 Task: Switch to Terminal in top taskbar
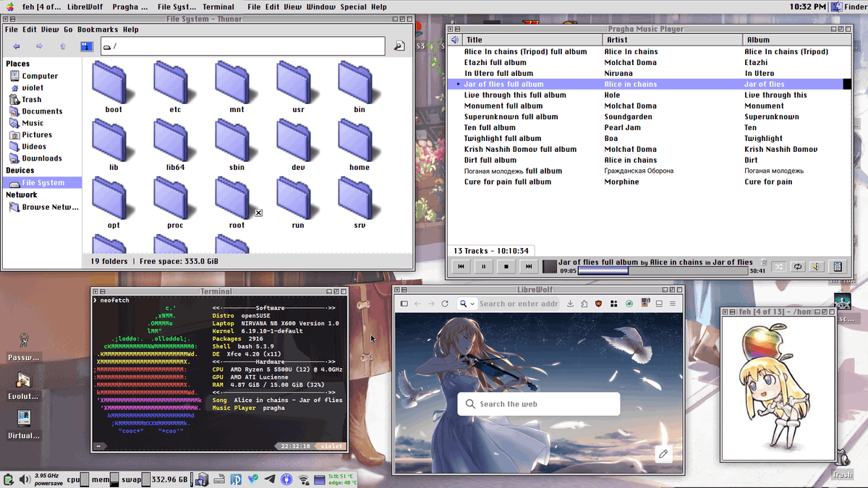point(218,7)
